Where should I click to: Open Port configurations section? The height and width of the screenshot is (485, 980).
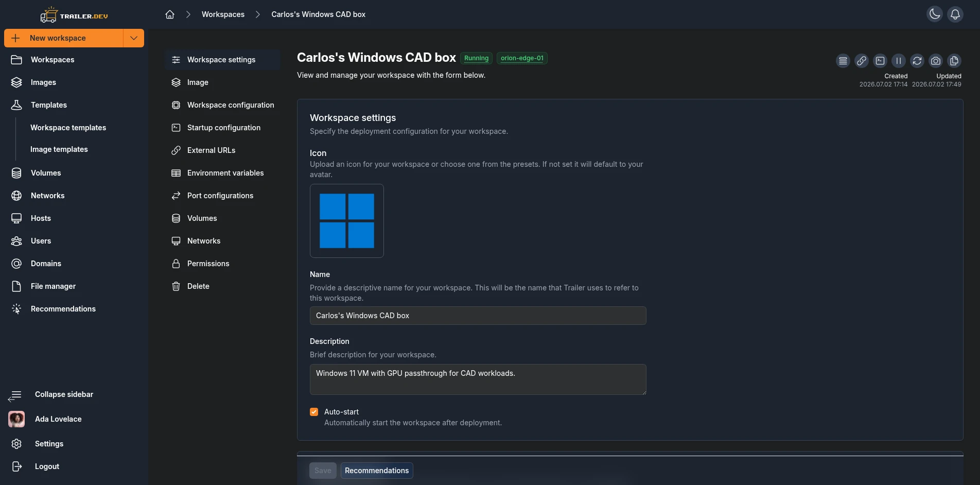click(222, 196)
